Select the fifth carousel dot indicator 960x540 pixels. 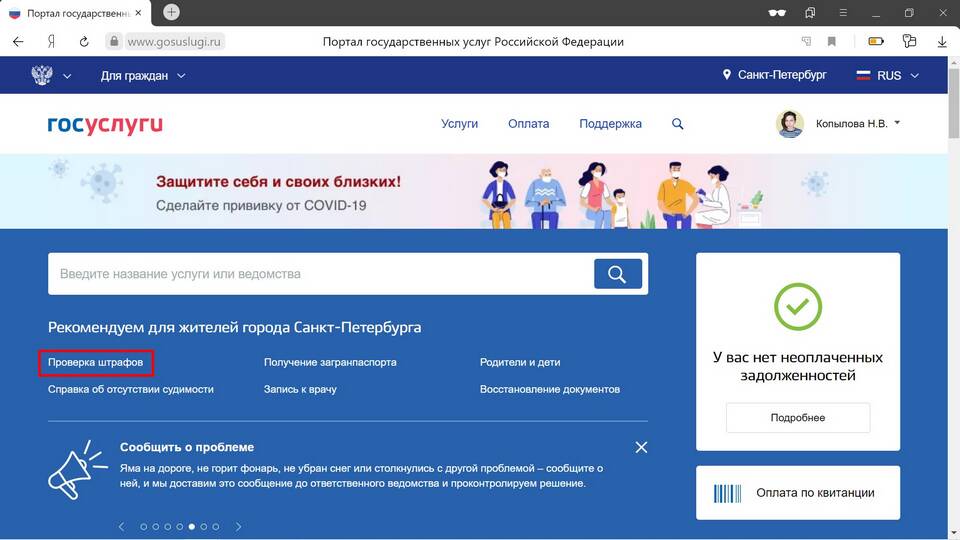[192, 527]
